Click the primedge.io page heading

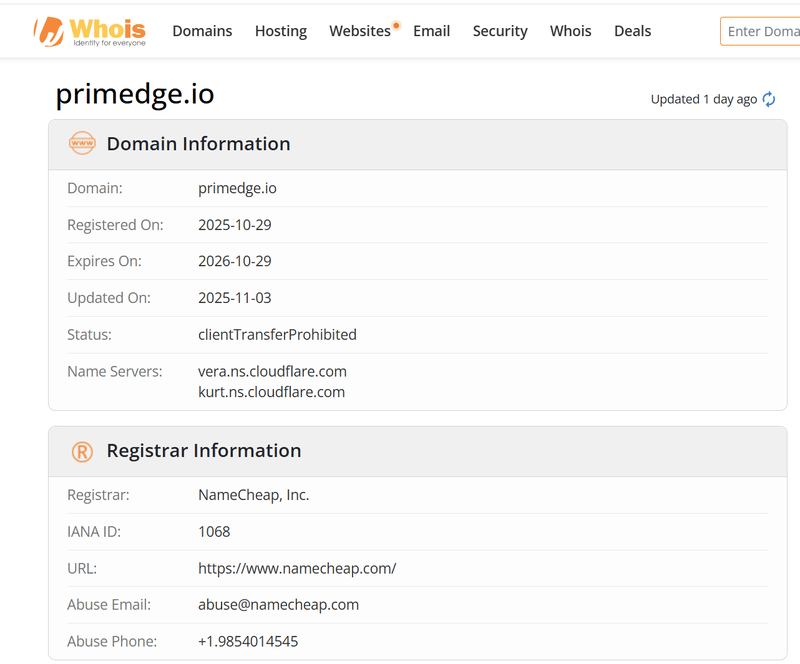click(x=135, y=94)
